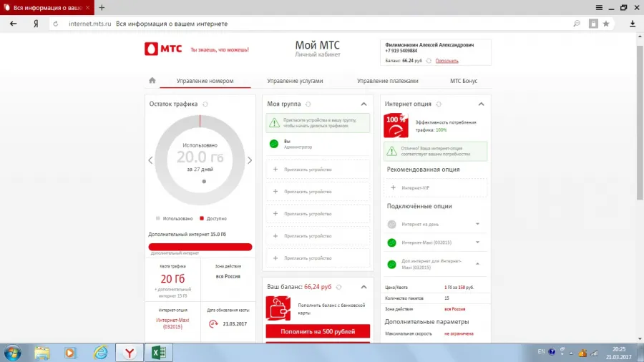Click the MTS logo
Viewport: 644px width, 362px height.
point(163,49)
